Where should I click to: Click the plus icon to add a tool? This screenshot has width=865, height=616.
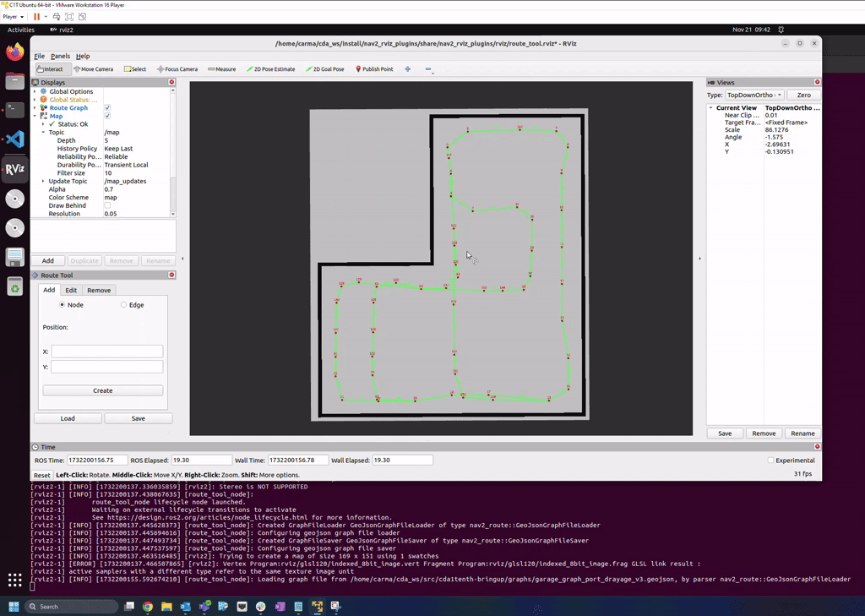coord(408,69)
